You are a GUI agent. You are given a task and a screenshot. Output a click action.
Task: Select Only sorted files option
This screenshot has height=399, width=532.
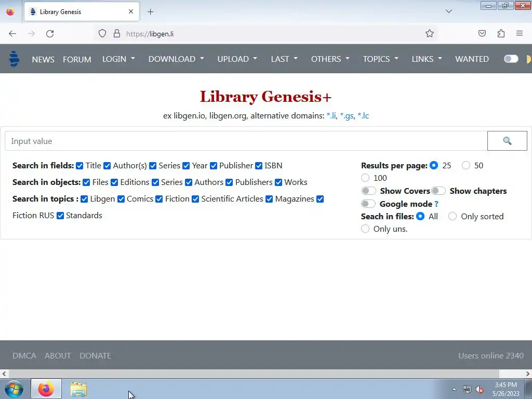(453, 216)
